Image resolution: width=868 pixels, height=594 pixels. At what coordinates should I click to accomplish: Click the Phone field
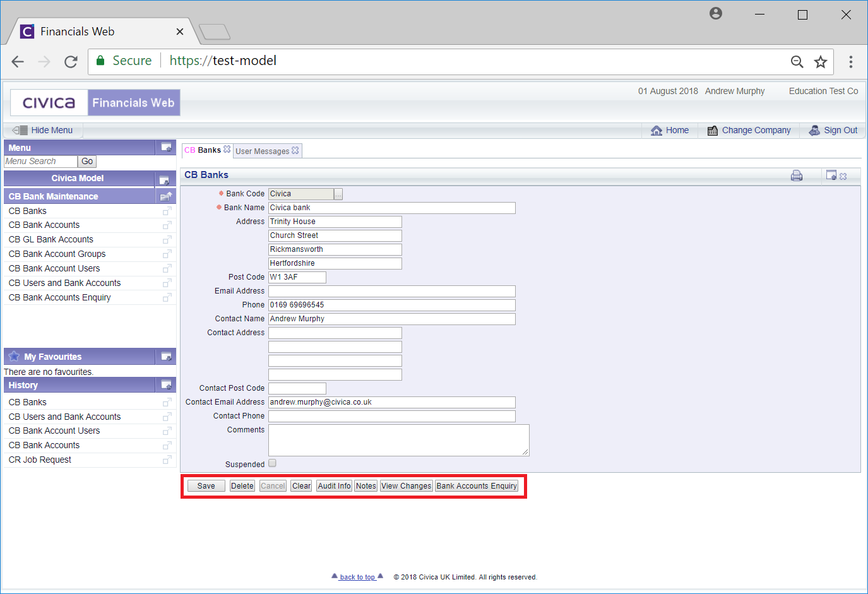tap(392, 306)
